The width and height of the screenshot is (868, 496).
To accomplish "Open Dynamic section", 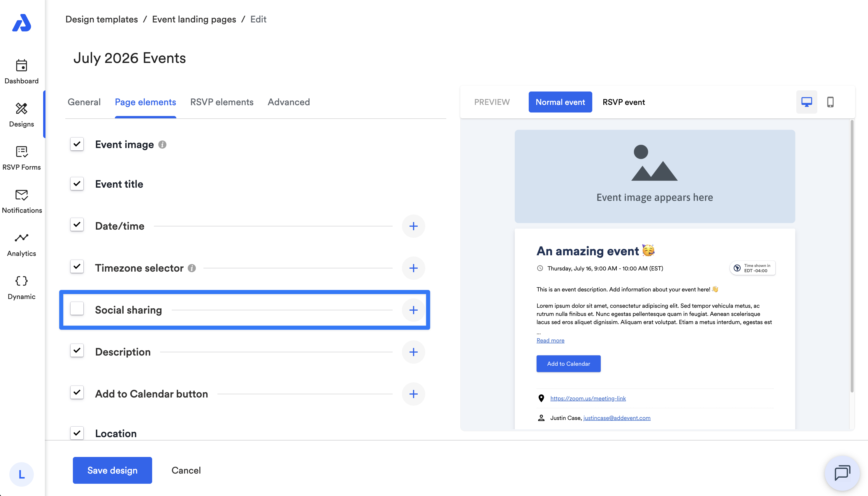I will (x=22, y=288).
